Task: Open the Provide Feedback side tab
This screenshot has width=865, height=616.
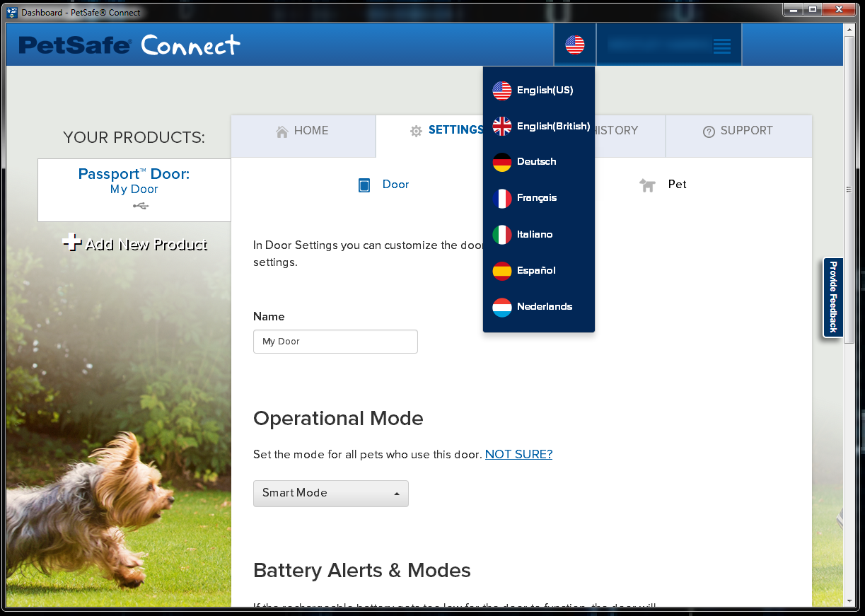Action: [x=833, y=297]
